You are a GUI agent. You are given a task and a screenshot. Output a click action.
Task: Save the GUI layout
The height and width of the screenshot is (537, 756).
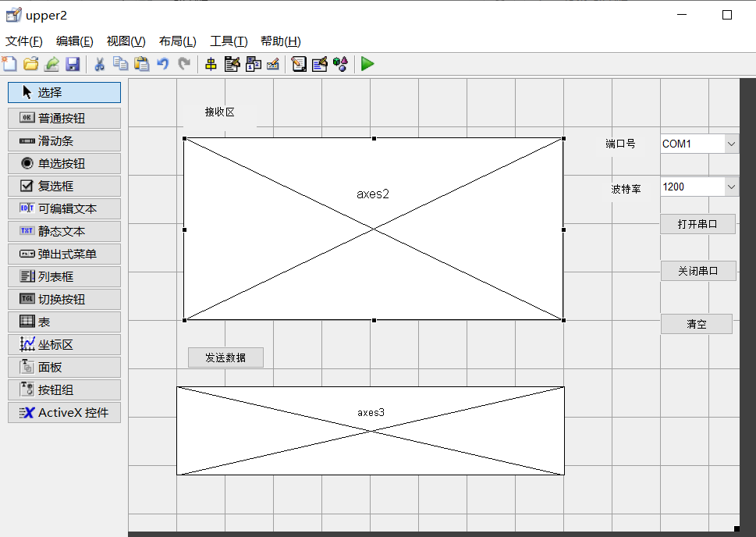coord(73,64)
